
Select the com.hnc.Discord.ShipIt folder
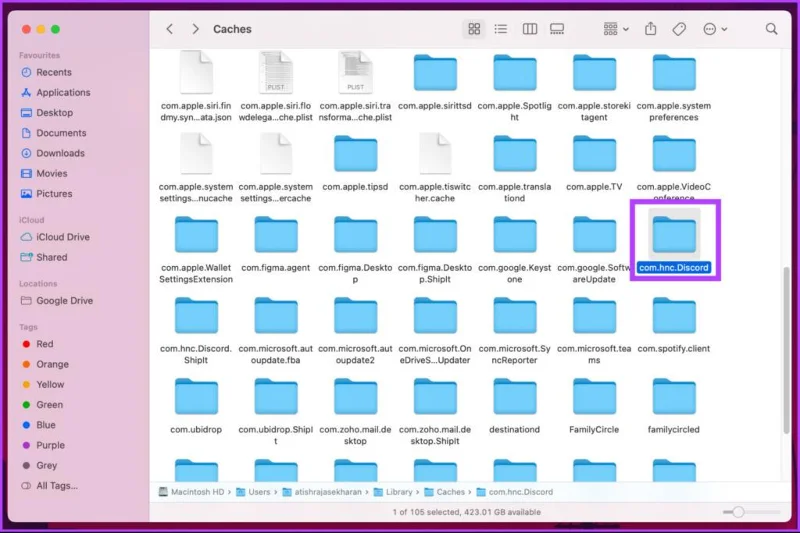[196, 330]
